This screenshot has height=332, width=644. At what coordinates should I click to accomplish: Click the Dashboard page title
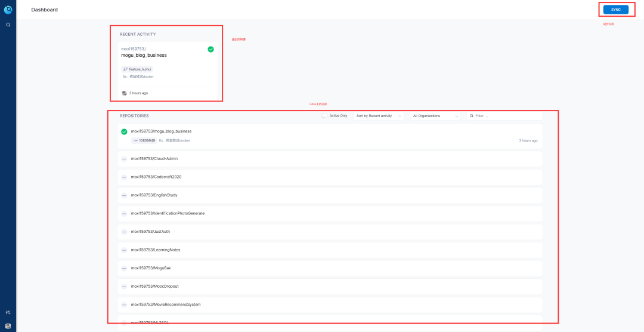coord(44,10)
